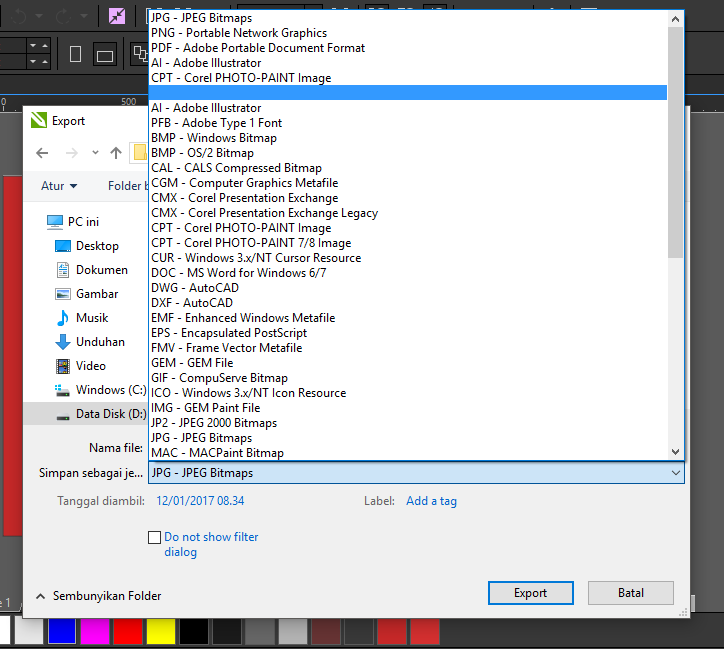Pick CGM - Computer Graphics Metafile

(x=408, y=183)
